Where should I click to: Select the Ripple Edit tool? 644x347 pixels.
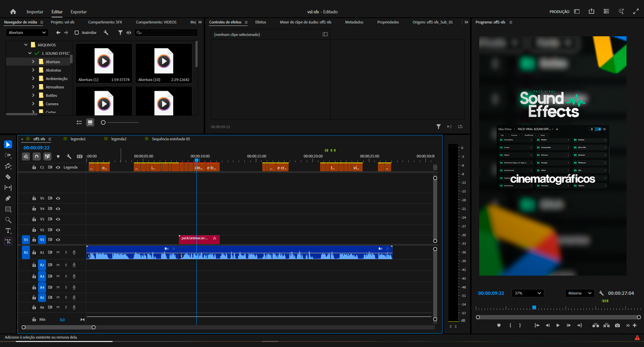[x=8, y=166]
